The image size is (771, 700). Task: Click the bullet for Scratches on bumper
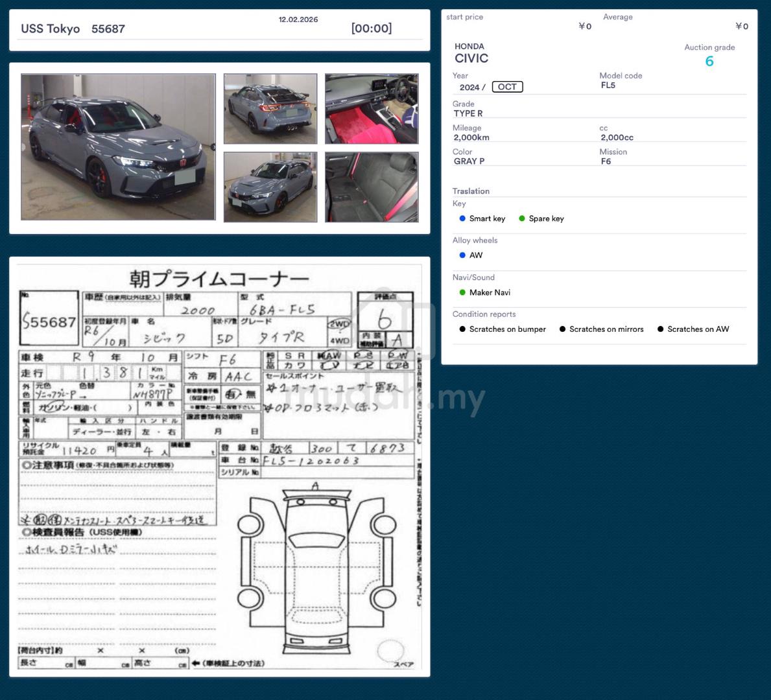click(462, 329)
